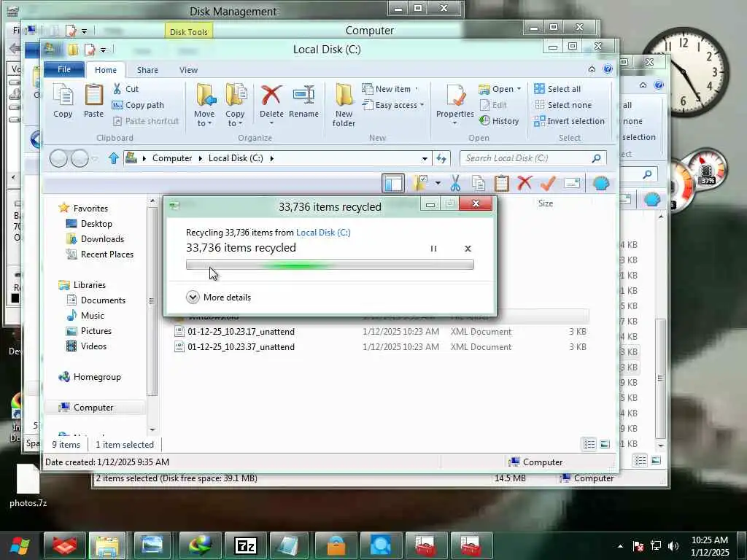Open Music library
The image size is (747, 560).
coord(92,315)
